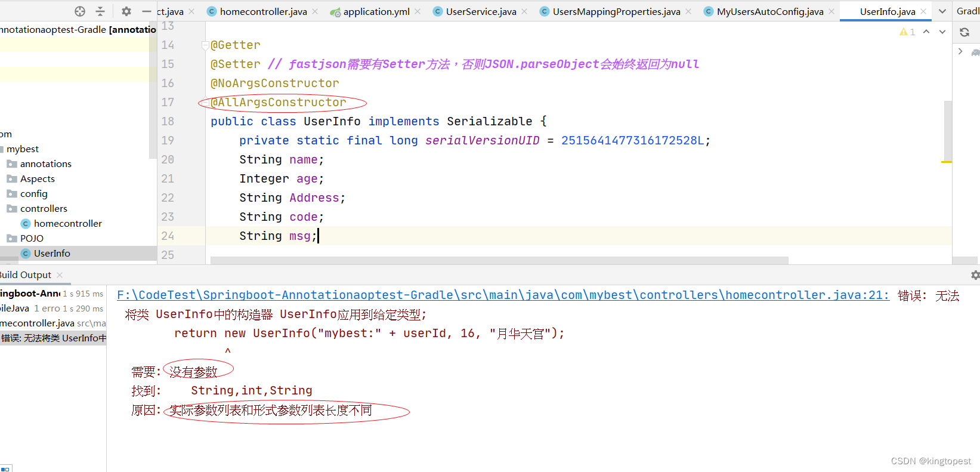980x472 pixels.
Task: Click the @NoArgsConstructor annotation
Action: coord(274,84)
